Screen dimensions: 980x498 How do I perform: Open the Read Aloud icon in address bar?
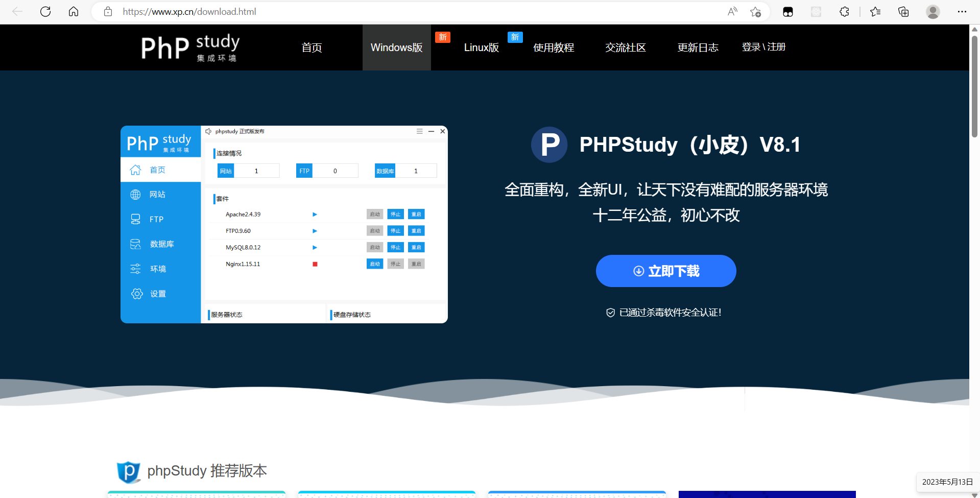coord(732,11)
